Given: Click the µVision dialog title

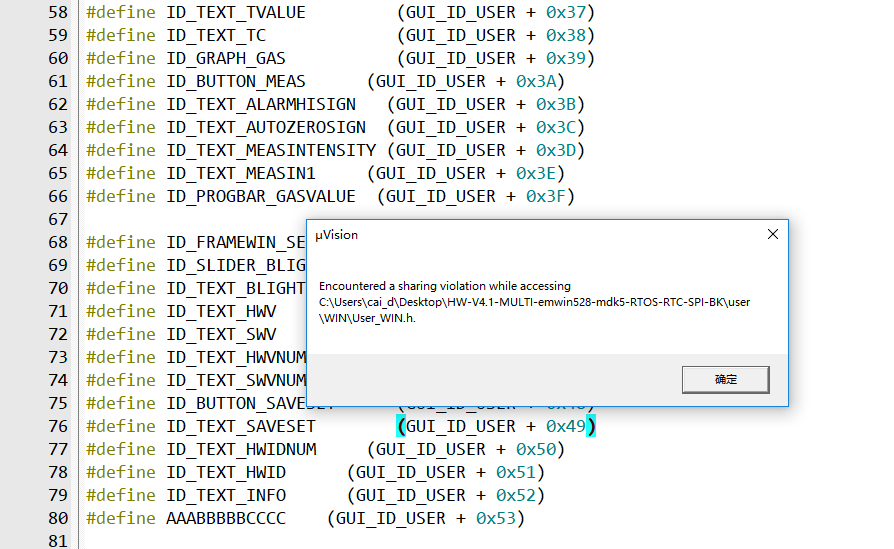Looking at the screenshot, I should tap(336, 235).
